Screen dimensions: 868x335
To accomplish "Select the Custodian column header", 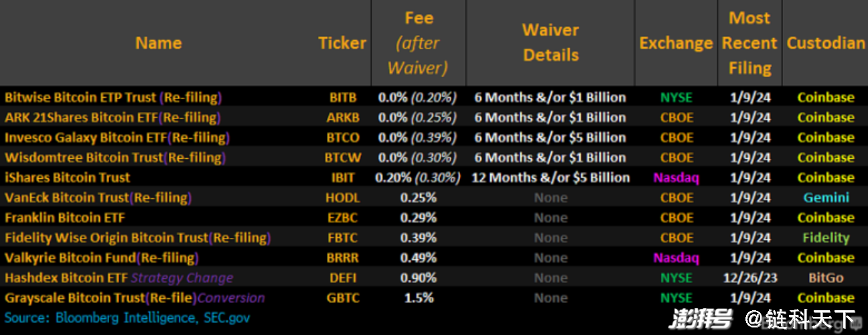I will pos(826,43).
